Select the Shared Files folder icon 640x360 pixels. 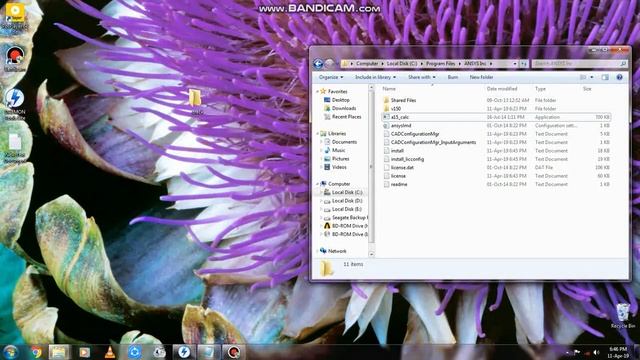pos(386,100)
